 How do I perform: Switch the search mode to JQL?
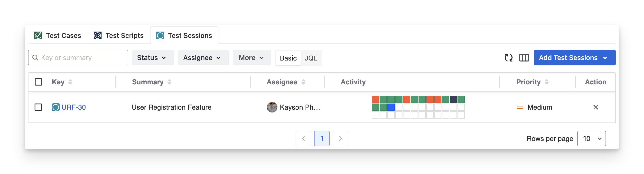pyautogui.click(x=311, y=58)
